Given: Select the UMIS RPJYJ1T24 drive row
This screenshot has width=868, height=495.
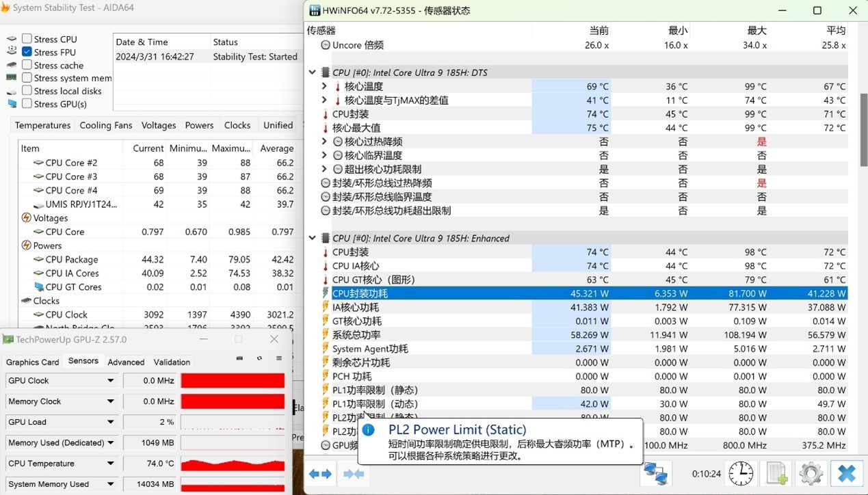Looking at the screenshot, I should (157, 204).
